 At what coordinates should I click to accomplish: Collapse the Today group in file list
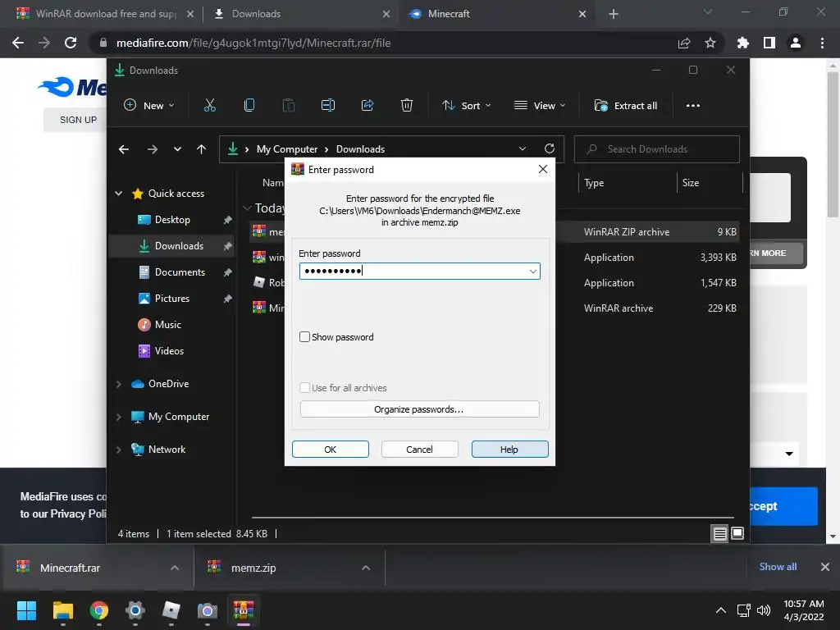click(x=247, y=208)
